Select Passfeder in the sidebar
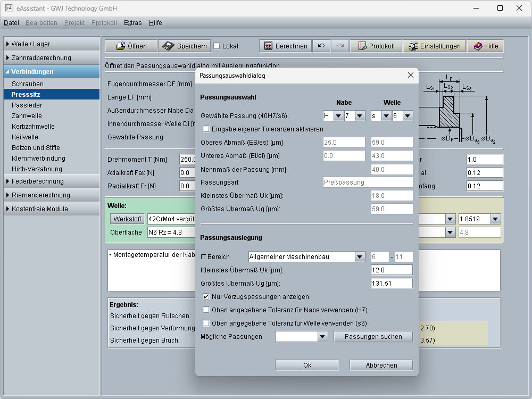This screenshot has height=399, width=532. [x=27, y=105]
